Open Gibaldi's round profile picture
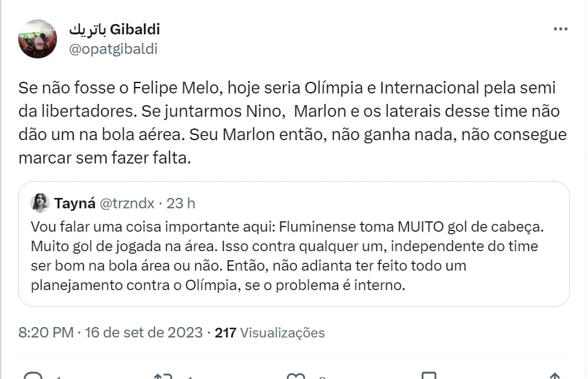The image size is (588, 379). click(x=37, y=38)
